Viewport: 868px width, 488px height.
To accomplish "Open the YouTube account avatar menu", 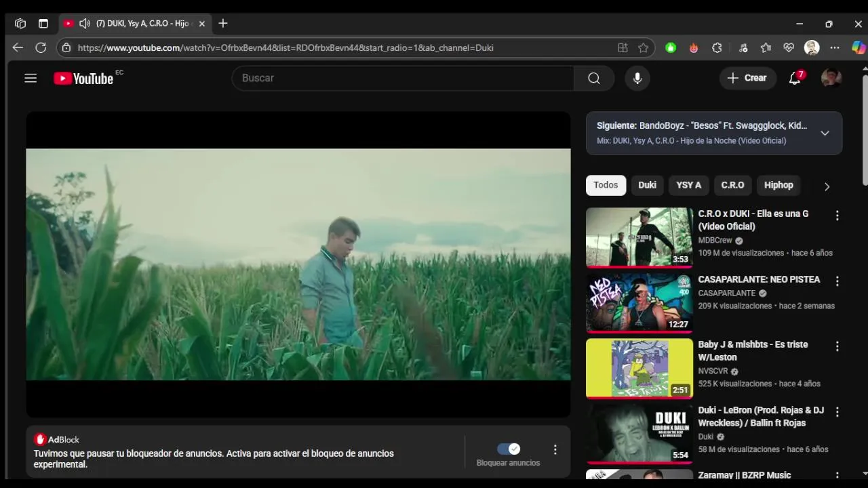I will 831,78.
